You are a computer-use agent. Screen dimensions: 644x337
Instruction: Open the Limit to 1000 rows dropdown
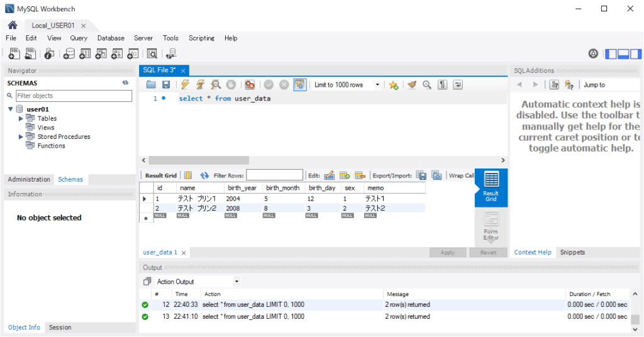pos(377,85)
